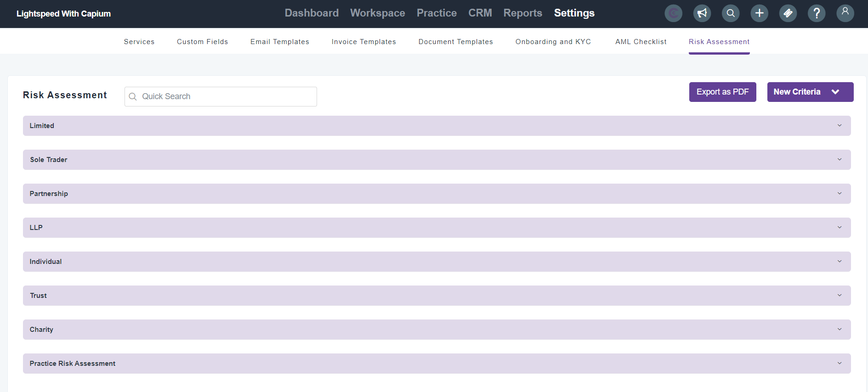This screenshot has width=868, height=392.
Task: Expand the Sole Trader section chevron
Action: point(840,160)
